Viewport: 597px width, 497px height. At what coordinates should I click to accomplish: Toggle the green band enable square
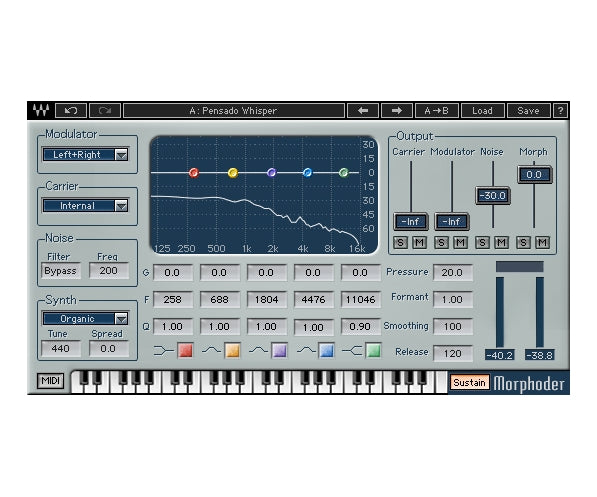pyautogui.click(x=374, y=350)
